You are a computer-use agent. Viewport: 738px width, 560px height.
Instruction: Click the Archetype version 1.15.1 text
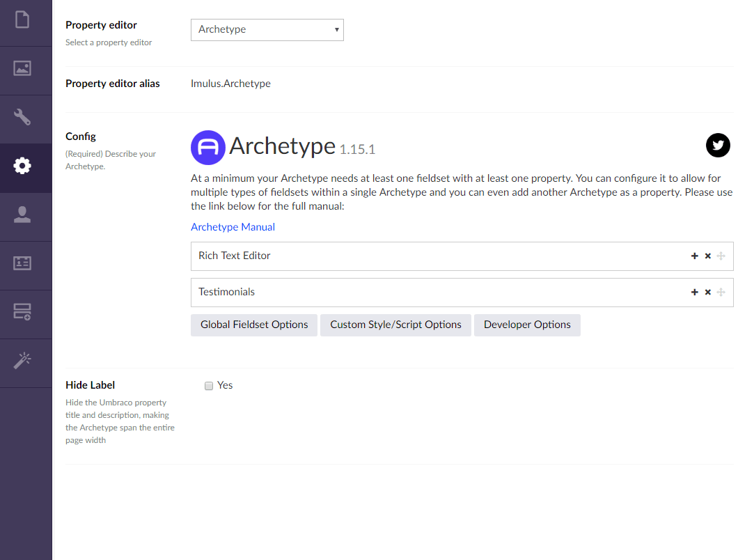[357, 150]
